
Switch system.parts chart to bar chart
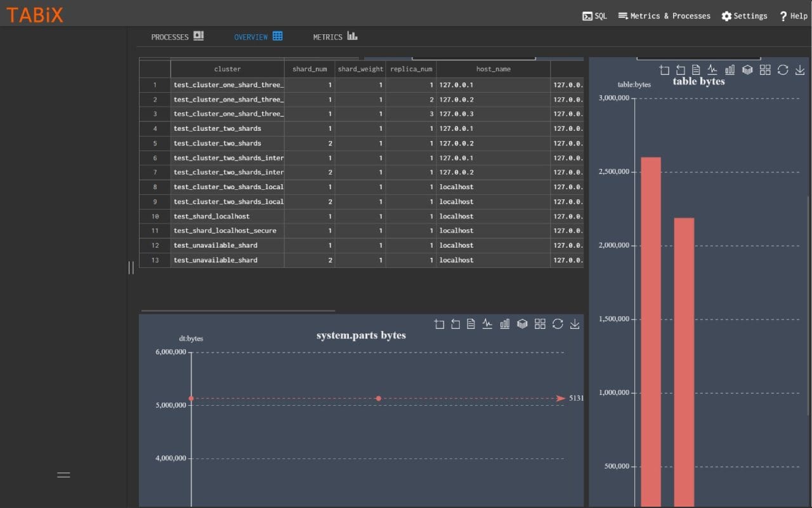pos(504,324)
